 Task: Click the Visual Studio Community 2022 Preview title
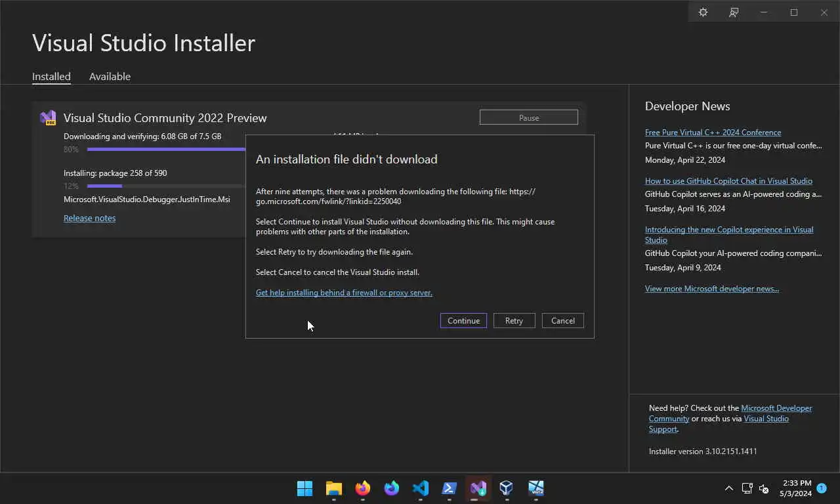click(165, 118)
